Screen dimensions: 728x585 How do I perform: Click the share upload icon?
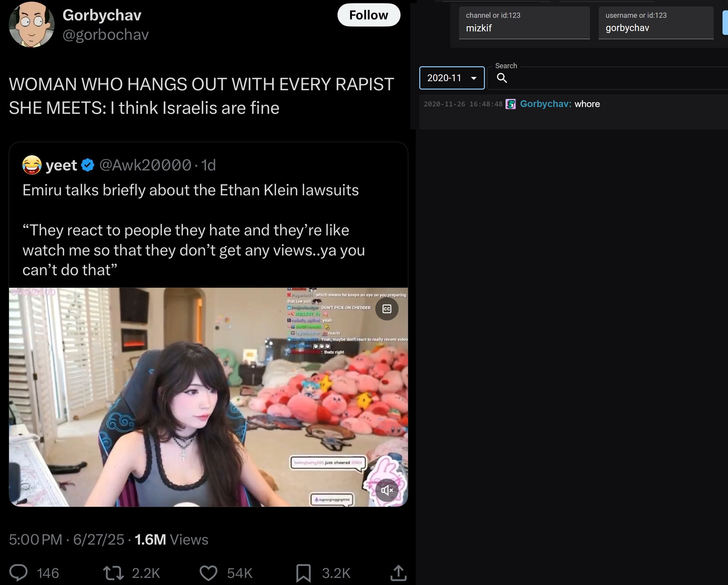click(399, 573)
